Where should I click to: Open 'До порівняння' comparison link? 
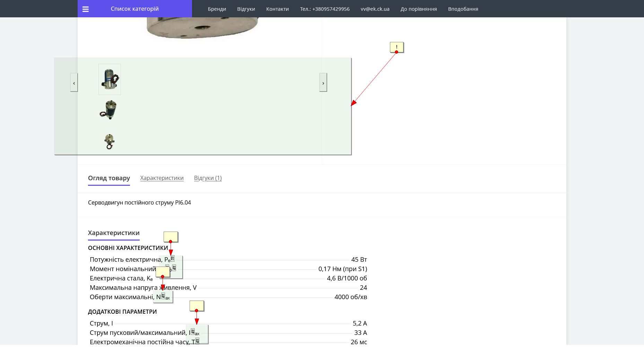pos(419,9)
